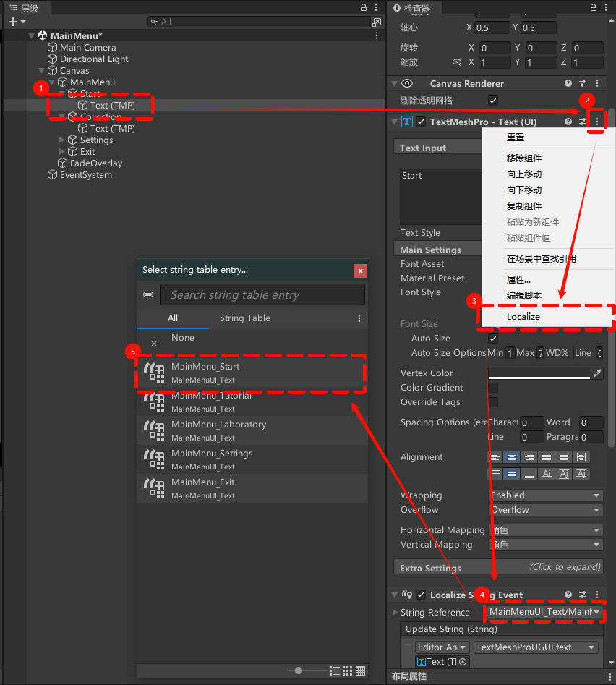
Task: Set vertical alignment to middle
Action: pos(511,474)
